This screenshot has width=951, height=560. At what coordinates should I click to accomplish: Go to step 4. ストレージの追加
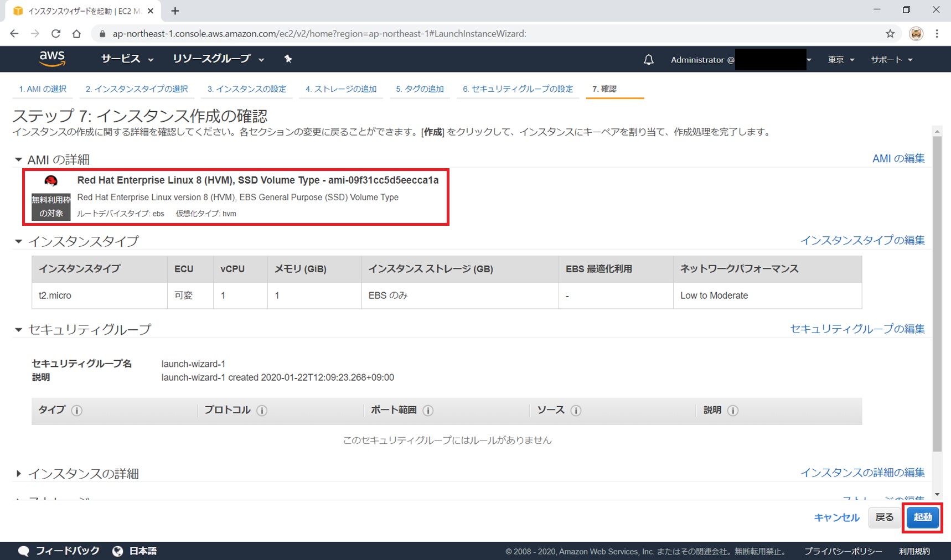pos(341,89)
